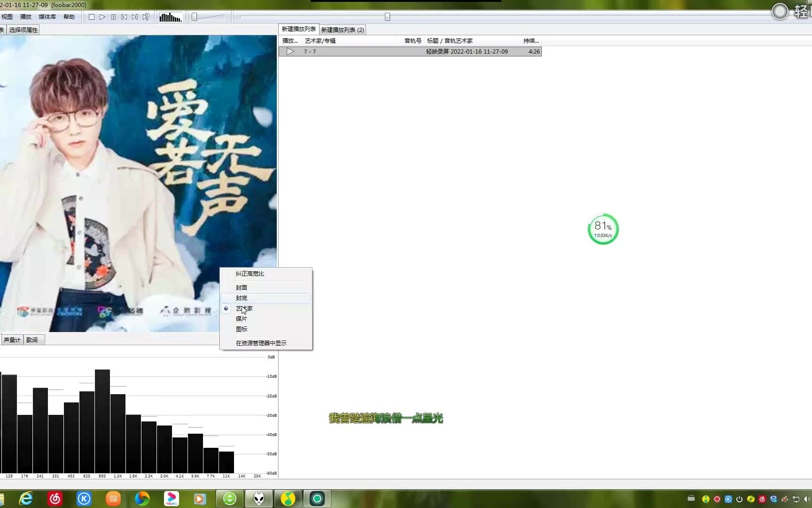
Task: Open the network status tray icon
Action: tap(796, 499)
